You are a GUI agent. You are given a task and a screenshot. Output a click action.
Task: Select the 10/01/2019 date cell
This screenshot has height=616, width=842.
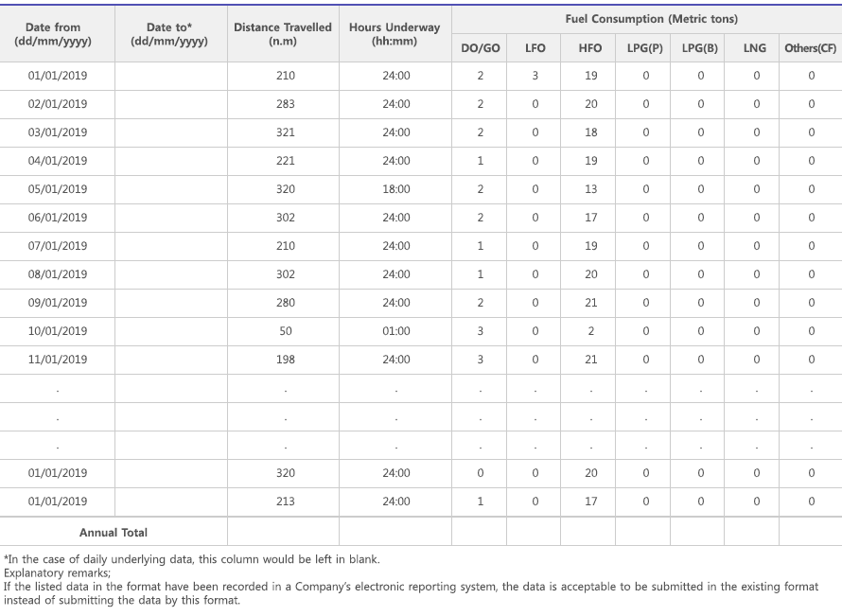[x=57, y=331]
